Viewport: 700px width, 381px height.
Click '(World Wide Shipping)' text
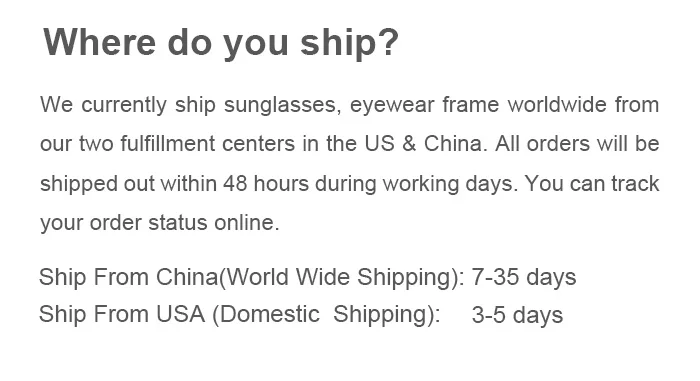click(x=341, y=278)
